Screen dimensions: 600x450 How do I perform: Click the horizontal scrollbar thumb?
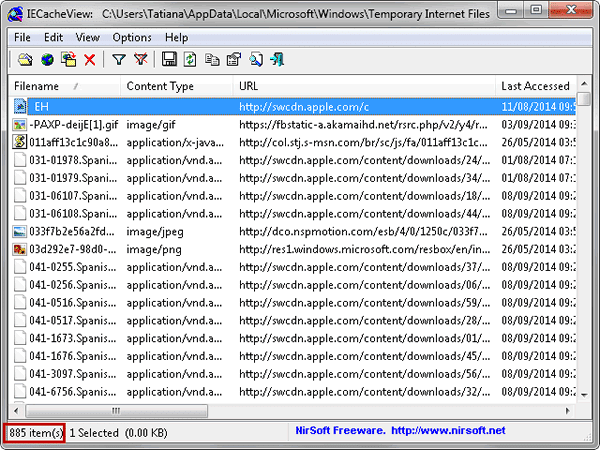point(116,411)
